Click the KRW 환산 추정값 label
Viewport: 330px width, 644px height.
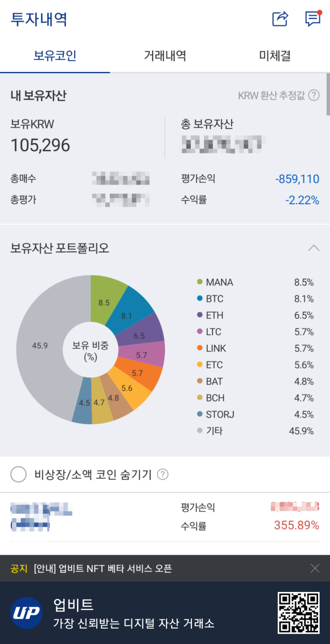click(x=271, y=96)
